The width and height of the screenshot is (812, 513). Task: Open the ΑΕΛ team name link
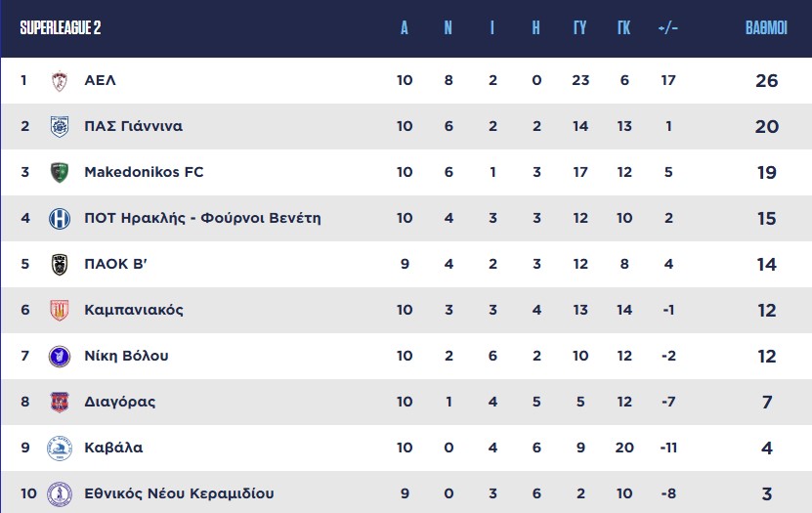[x=101, y=81]
